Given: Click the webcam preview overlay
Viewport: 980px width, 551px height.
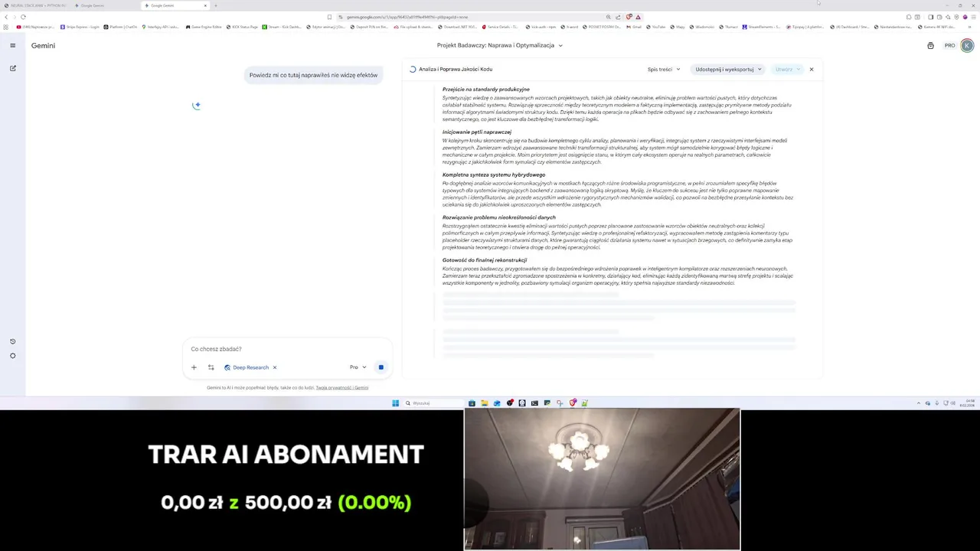Looking at the screenshot, I should tap(602, 479).
